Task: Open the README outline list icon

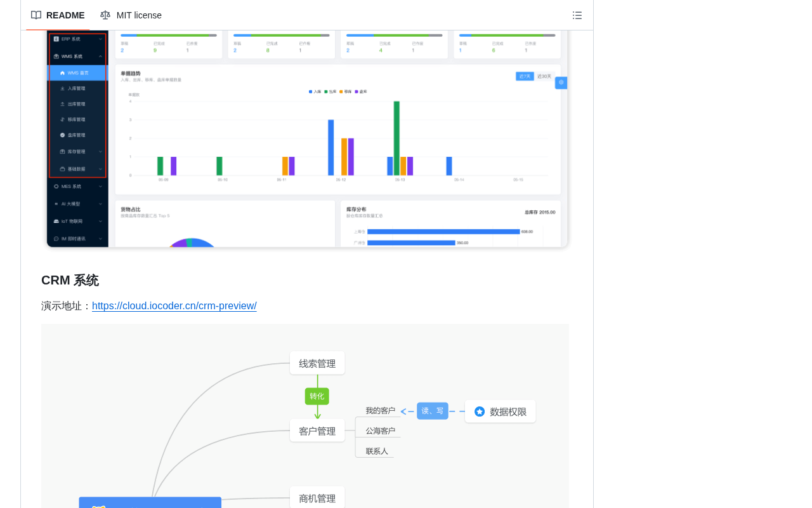Action: pos(577,15)
